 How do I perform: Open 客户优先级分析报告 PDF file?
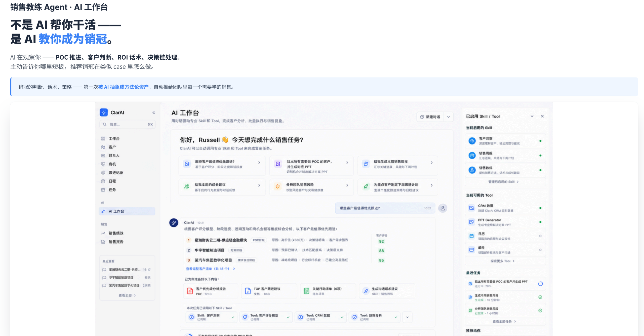pyautogui.click(x=211, y=291)
